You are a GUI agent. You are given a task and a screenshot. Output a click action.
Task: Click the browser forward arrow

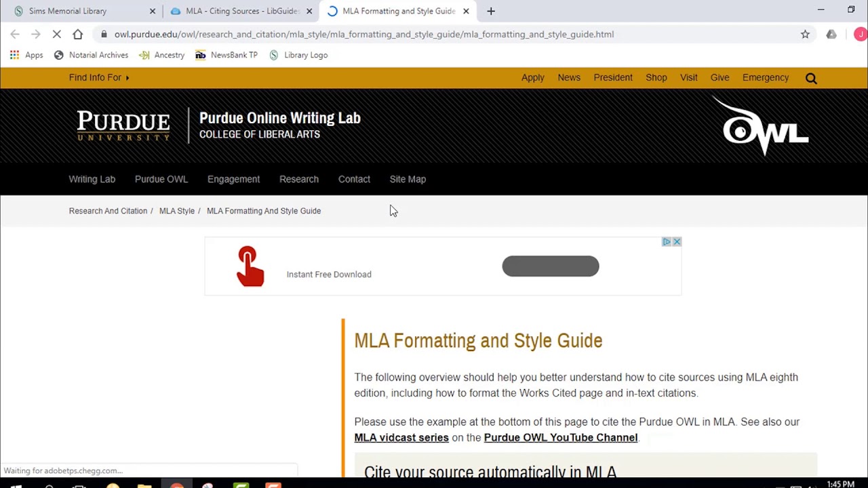click(x=36, y=35)
